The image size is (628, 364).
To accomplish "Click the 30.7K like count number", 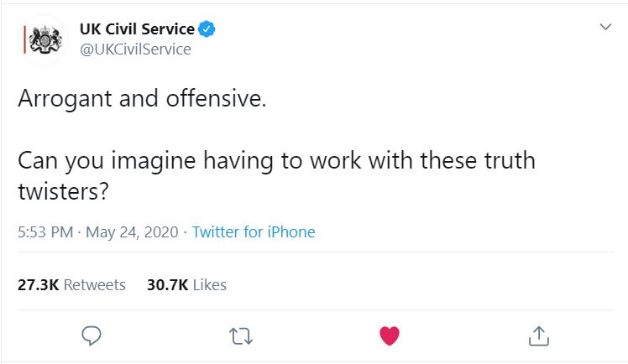I will point(167,284).
